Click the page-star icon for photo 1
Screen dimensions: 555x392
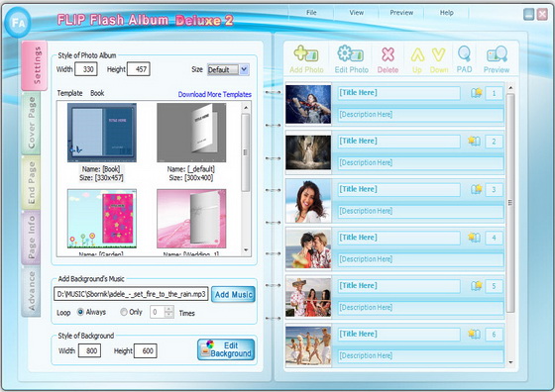[477, 93]
